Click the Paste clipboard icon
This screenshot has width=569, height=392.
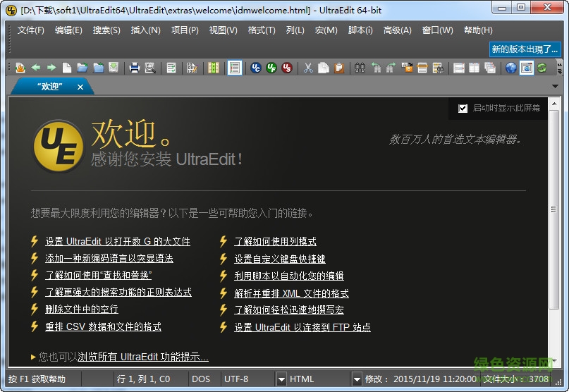pyautogui.click(x=339, y=68)
